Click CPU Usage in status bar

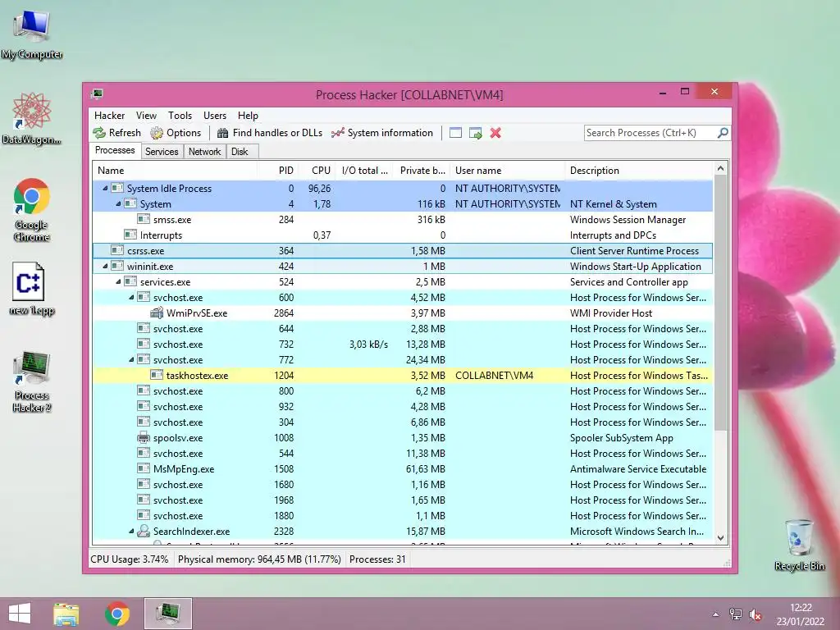(x=129, y=559)
